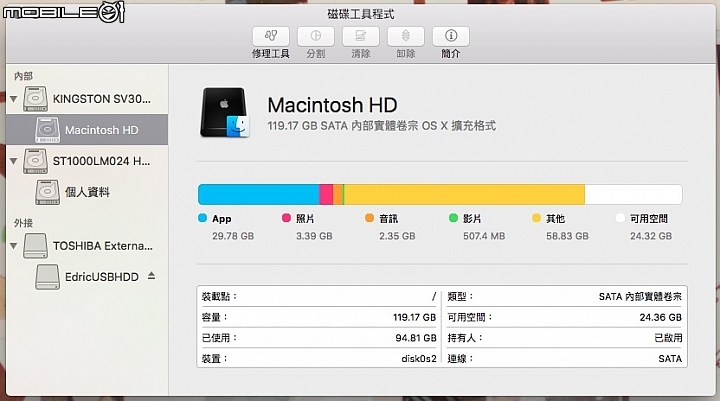Click the 3.39 GB photos value

[x=314, y=236]
